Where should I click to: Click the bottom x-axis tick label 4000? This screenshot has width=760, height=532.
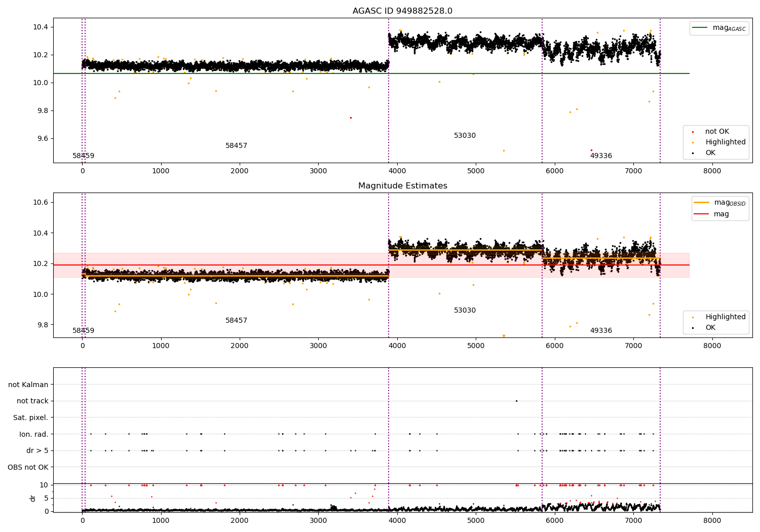tap(397, 520)
